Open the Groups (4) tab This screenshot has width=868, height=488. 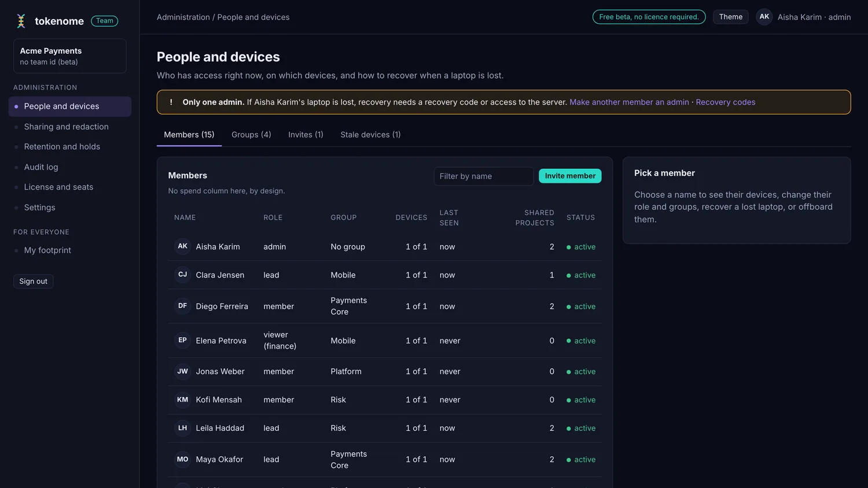[251, 135]
